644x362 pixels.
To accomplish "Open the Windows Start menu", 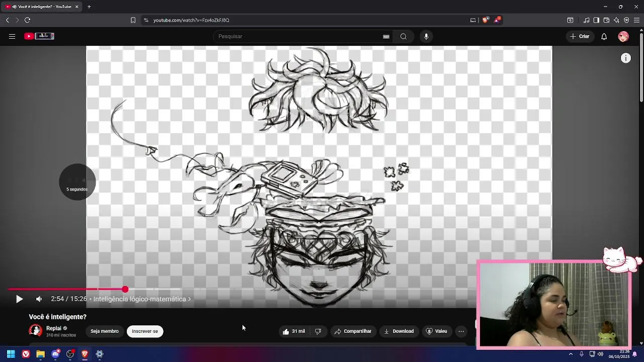I will coord(11,354).
